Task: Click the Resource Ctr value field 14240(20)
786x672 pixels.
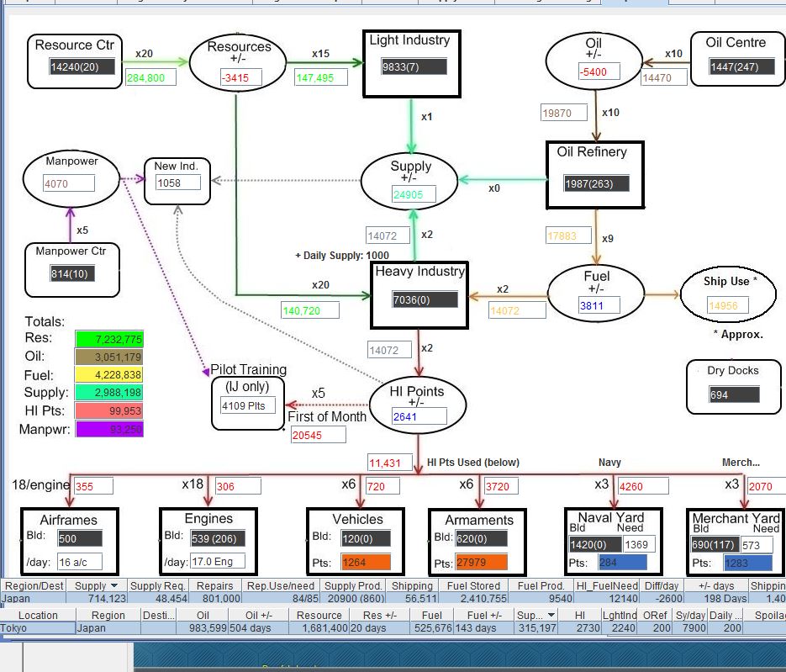Action: [82, 66]
